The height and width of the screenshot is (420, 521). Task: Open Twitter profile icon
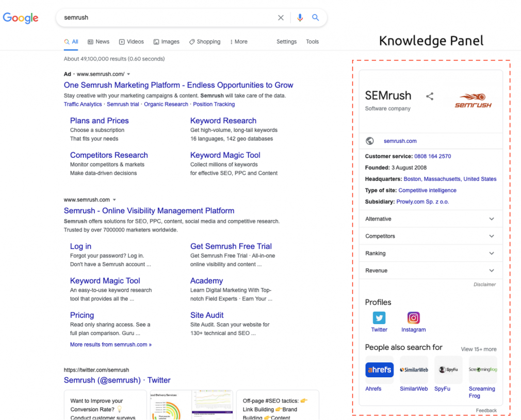tap(379, 318)
